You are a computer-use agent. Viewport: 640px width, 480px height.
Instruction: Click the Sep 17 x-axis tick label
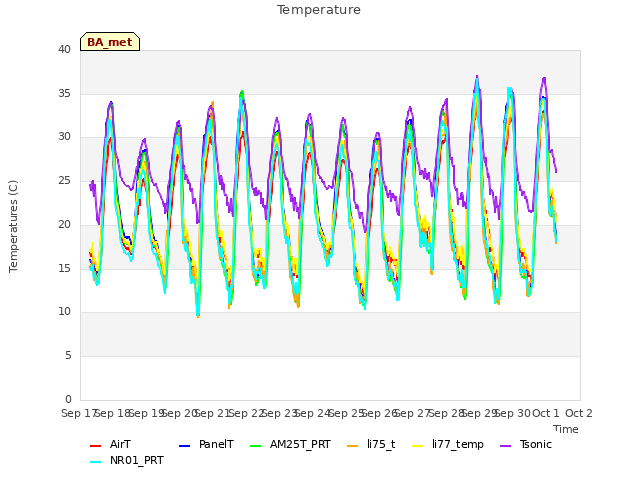click(x=79, y=413)
